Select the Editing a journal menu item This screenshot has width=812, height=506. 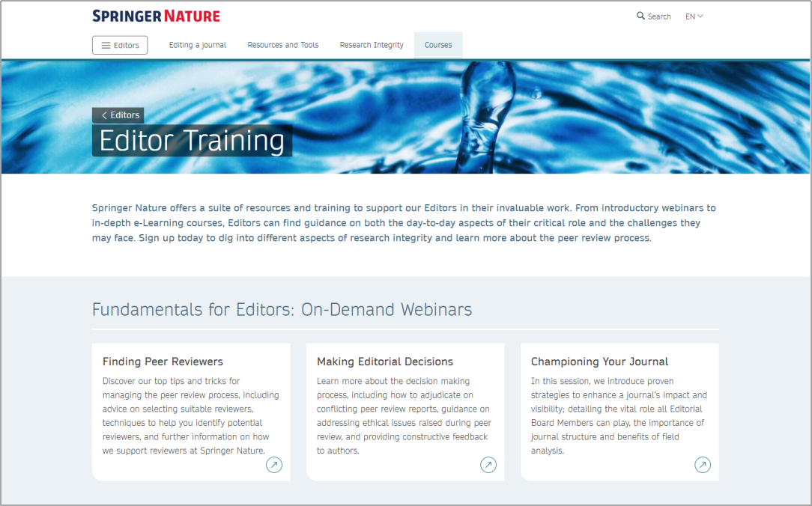(198, 45)
